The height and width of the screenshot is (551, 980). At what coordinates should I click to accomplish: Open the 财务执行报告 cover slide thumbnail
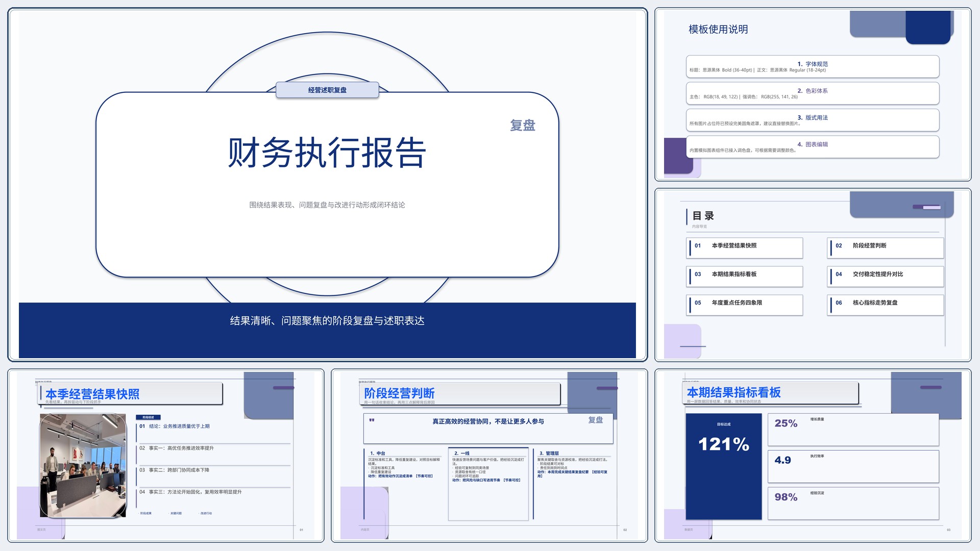(327, 185)
